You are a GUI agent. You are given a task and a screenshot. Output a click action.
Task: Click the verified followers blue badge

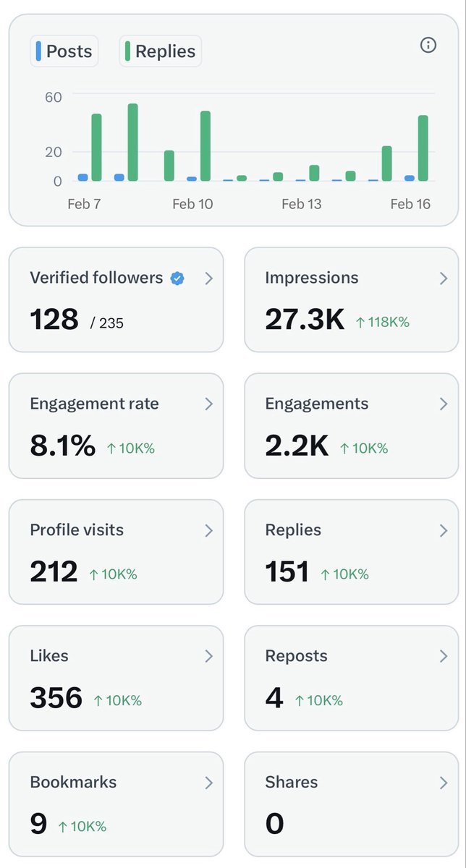click(177, 278)
